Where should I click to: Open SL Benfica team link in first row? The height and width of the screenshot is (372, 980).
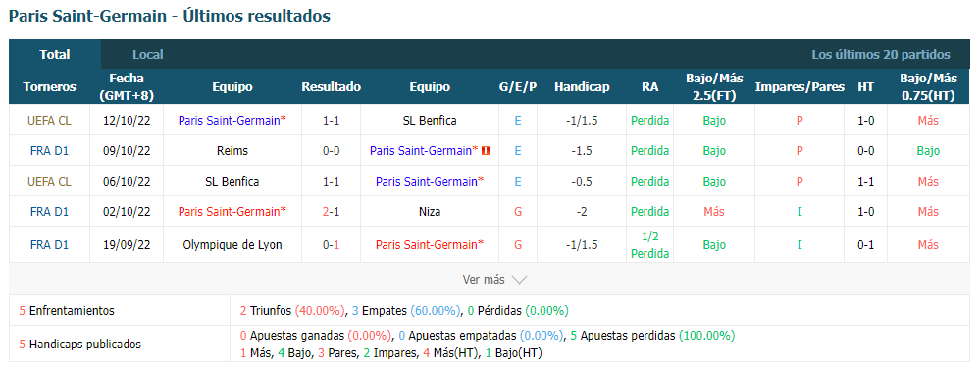(x=430, y=121)
